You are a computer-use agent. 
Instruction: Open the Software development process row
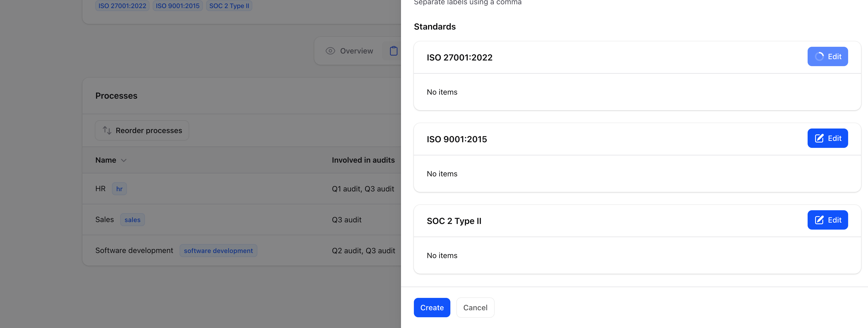[x=134, y=251]
